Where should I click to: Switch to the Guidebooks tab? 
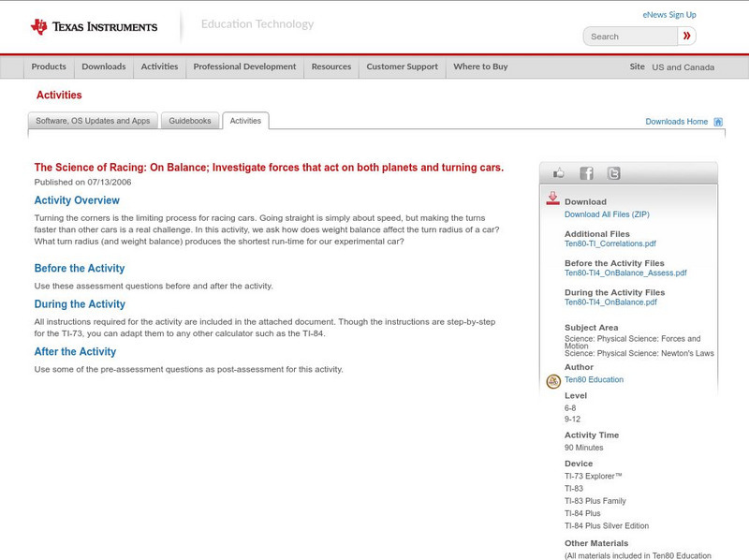point(190,121)
